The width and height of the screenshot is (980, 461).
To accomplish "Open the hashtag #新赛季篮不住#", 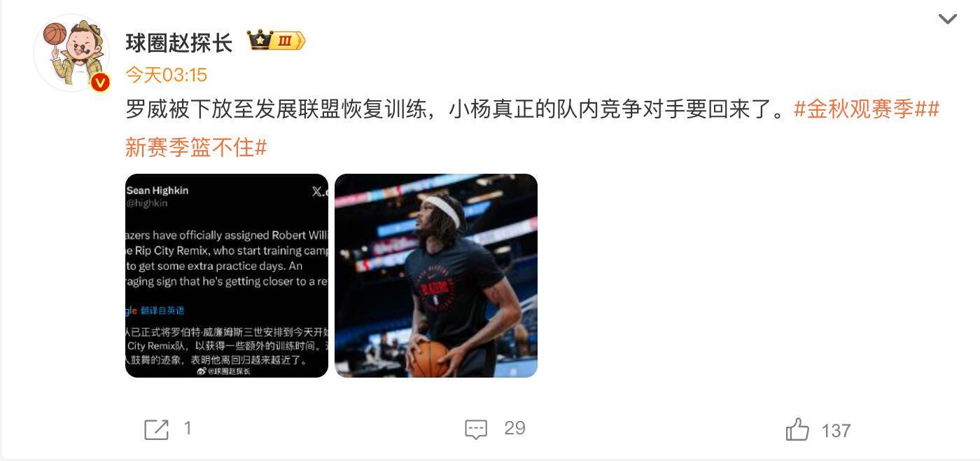I will pos(196,147).
